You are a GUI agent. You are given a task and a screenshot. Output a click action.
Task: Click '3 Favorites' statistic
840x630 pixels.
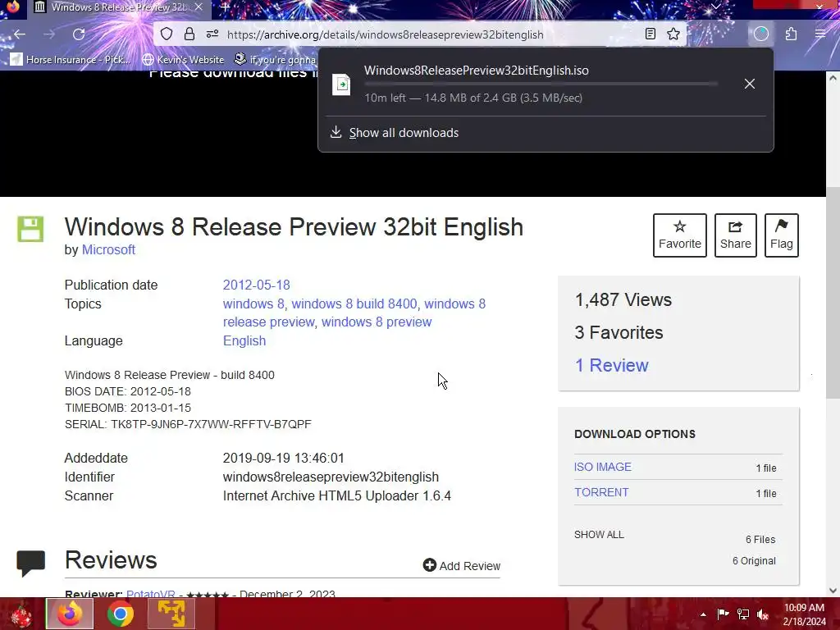coord(619,333)
